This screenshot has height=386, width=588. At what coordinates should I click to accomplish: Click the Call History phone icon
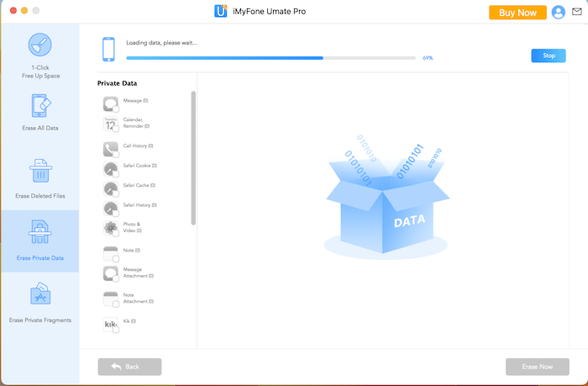pos(110,149)
